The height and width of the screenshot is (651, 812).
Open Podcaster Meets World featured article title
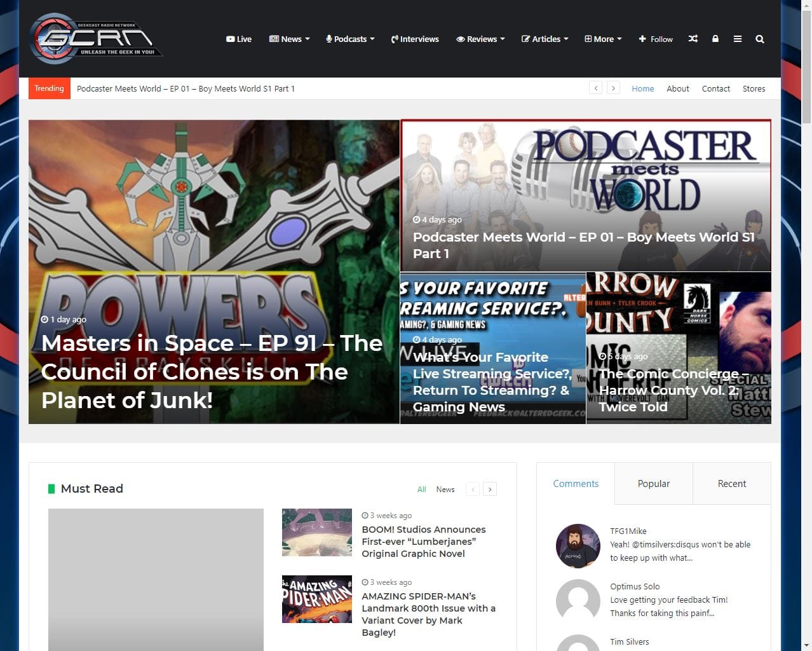(x=584, y=245)
